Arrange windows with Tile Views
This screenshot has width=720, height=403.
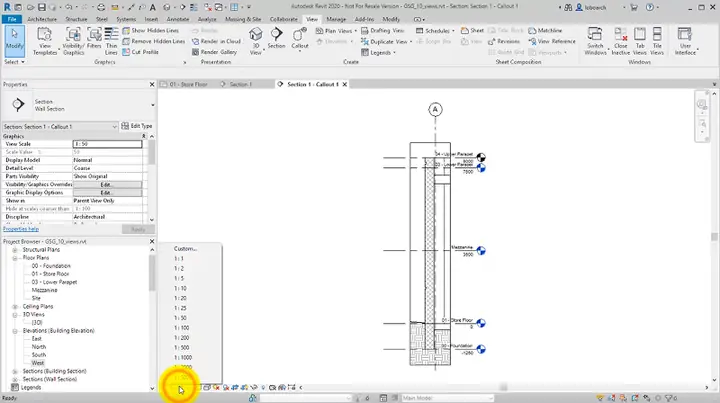pos(657,41)
